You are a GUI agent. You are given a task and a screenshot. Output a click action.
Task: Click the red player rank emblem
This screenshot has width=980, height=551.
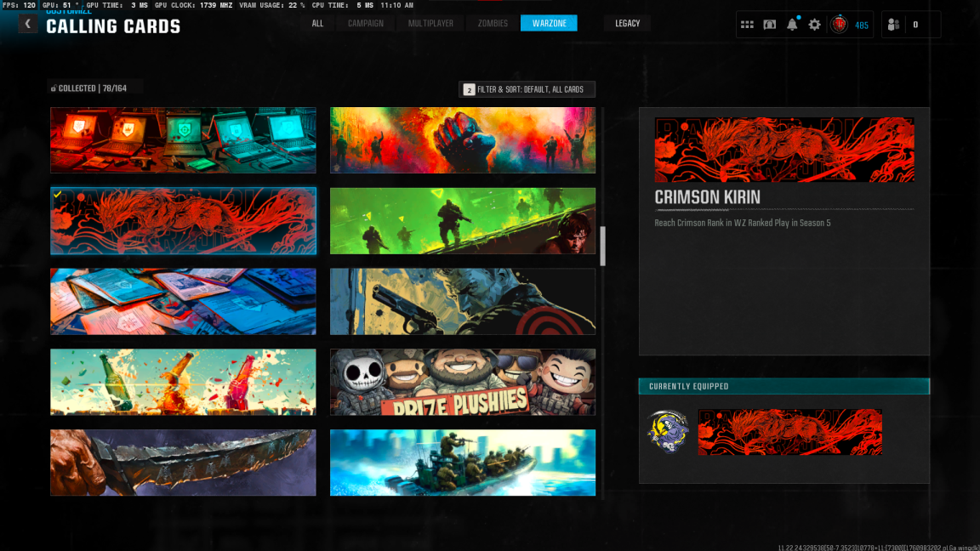pyautogui.click(x=840, y=25)
